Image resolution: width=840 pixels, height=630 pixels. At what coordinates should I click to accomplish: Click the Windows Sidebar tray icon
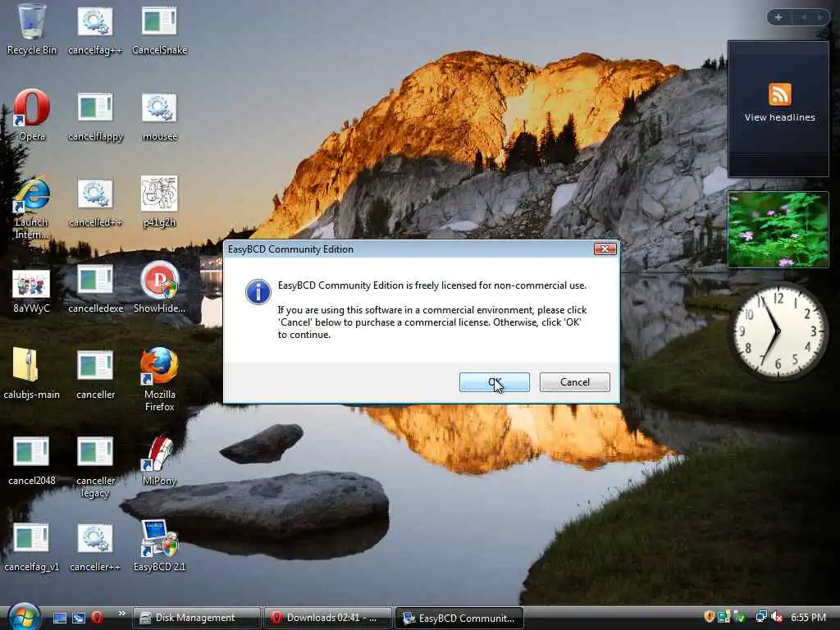point(724,617)
